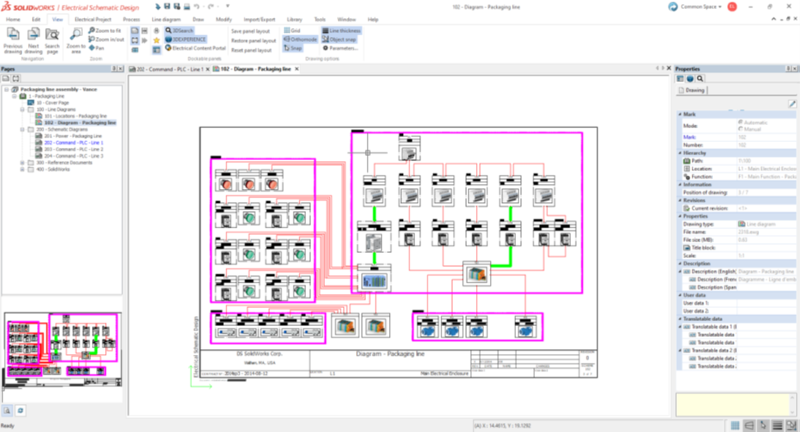Click Zoom to fit

pyautogui.click(x=105, y=31)
